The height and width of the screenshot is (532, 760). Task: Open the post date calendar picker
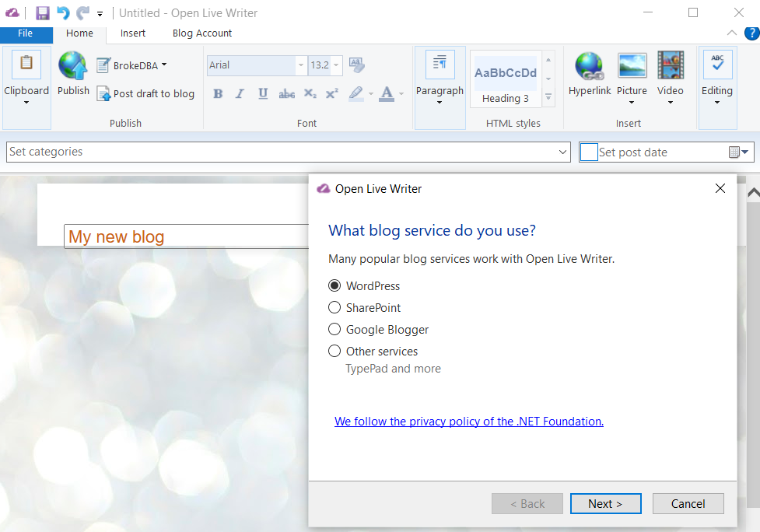[739, 152]
